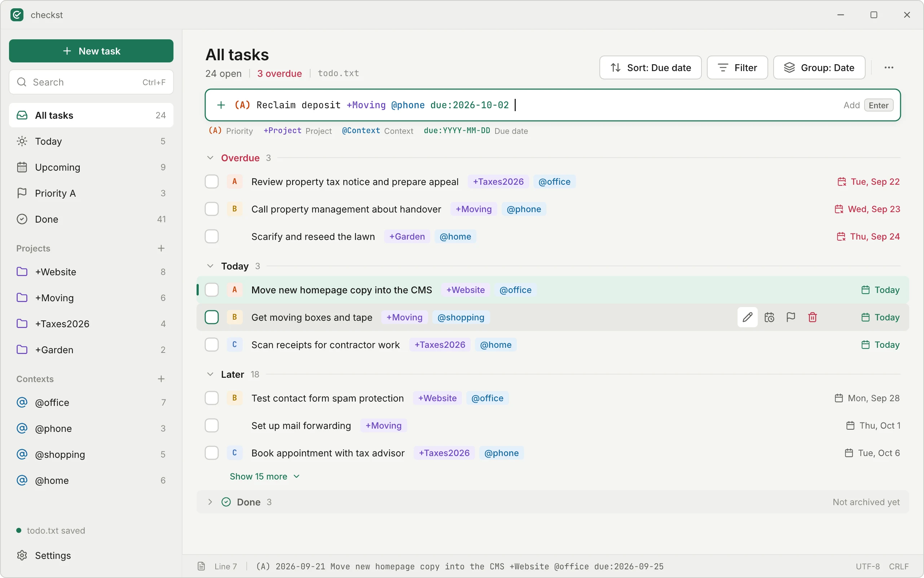This screenshot has width=924, height=578.
Task: Mark Scarify and reseed the lawn done
Action: coord(212,237)
